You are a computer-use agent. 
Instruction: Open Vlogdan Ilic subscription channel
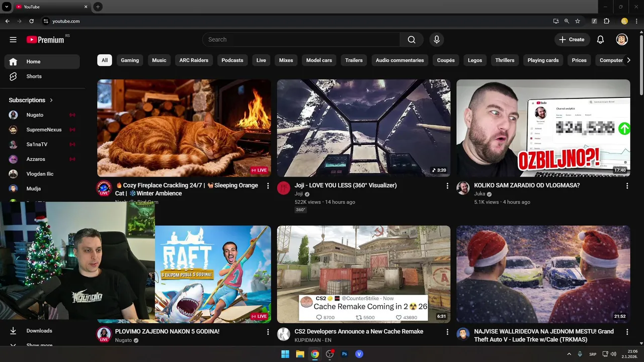tap(42, 174)
